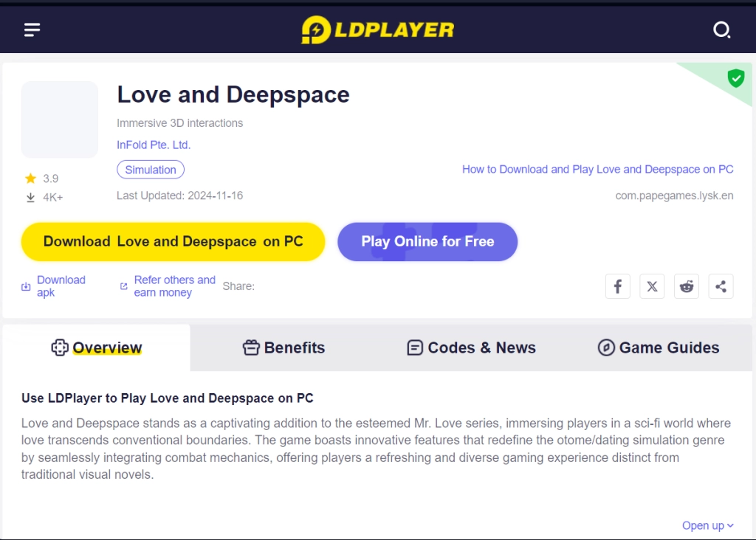Share on Facebook
Screen dimensions: 756x540
click(x=618, y=287)
